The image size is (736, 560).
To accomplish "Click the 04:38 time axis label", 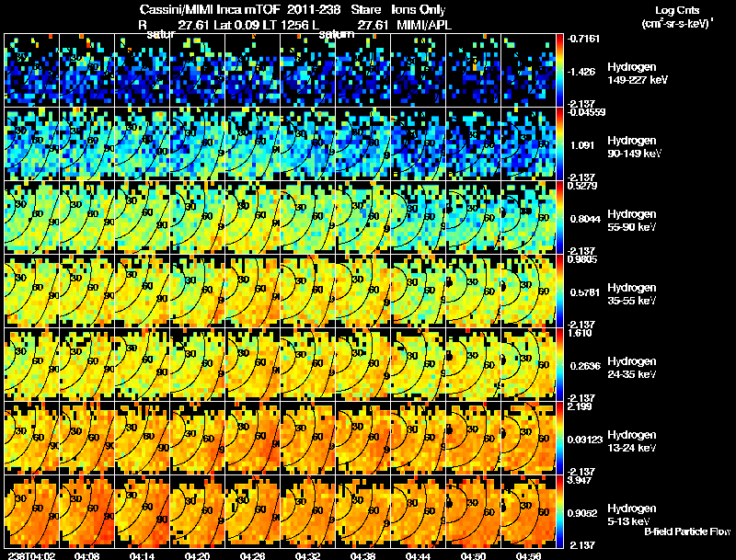I will pyautogui.click(x=362, y=555).
